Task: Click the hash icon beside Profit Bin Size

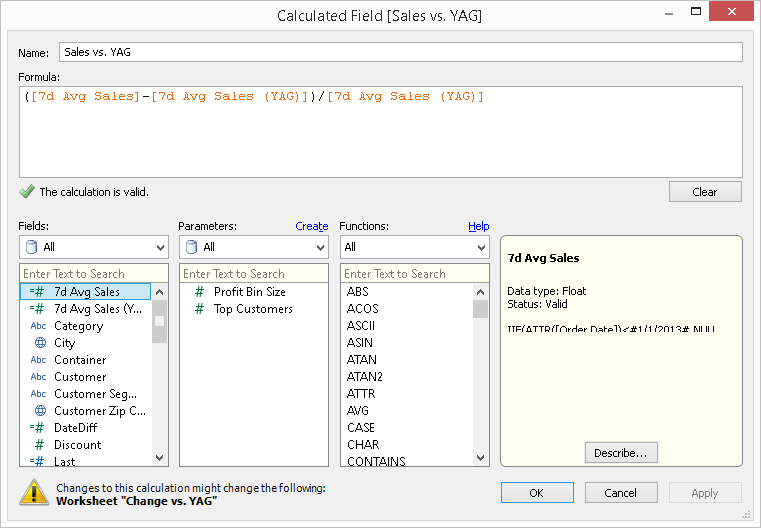Action: pos(199,292)
